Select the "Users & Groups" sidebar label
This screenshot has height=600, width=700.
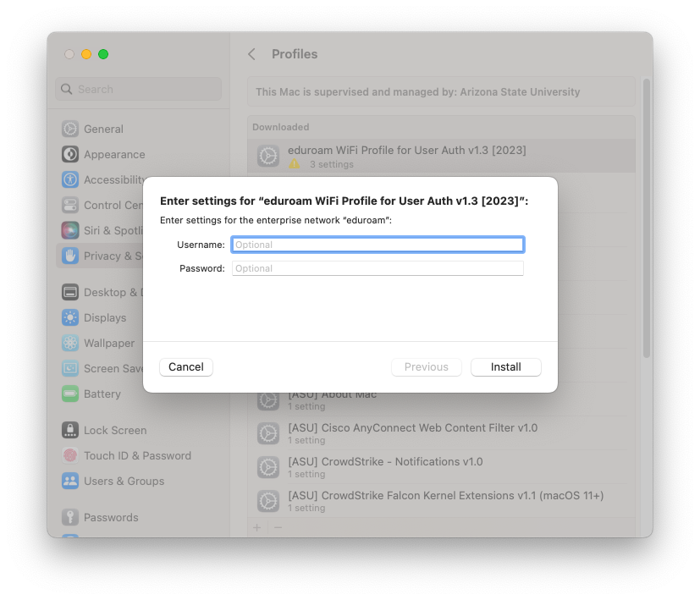point(124,482)
